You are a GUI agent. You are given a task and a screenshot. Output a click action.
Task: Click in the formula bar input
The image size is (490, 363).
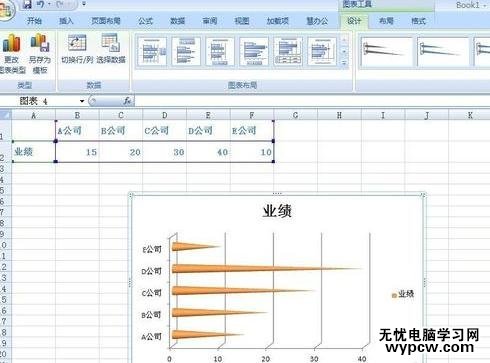point(312,101)
